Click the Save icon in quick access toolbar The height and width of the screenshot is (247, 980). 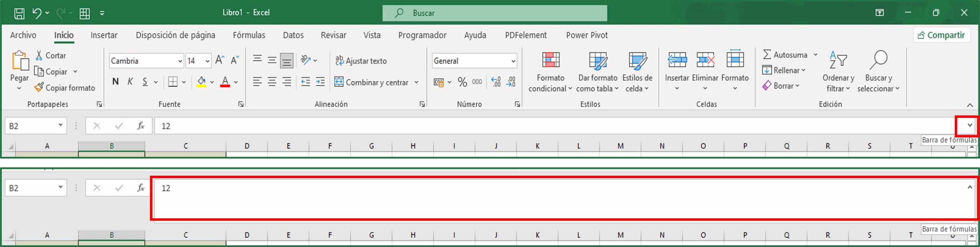pos(19,13)
